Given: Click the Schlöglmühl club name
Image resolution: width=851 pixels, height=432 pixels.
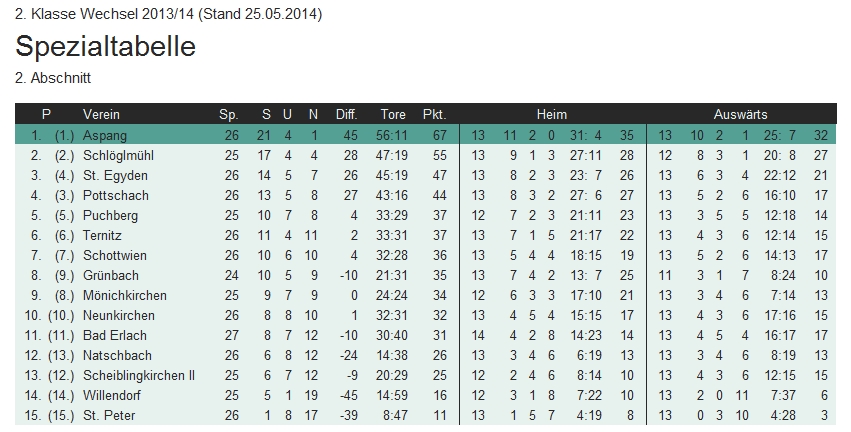Looking at the screenshot, I should point(118,155).
